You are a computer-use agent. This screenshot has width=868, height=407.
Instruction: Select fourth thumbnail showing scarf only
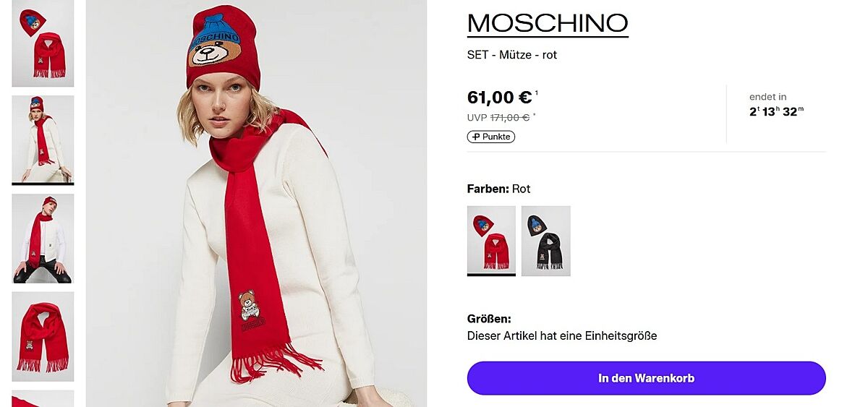[x=43, y=336]
